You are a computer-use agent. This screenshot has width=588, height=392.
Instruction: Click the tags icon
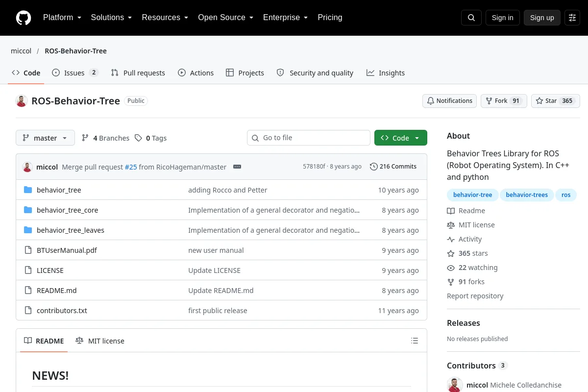139,138
